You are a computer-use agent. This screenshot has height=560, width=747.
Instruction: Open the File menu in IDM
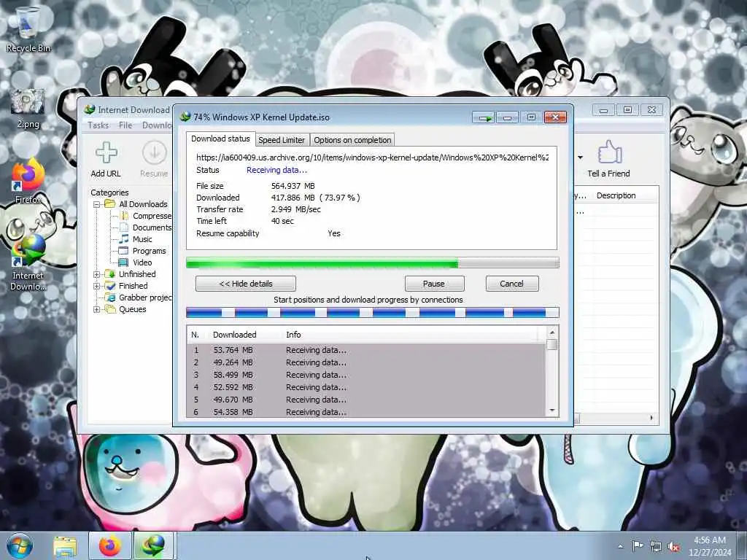125,125
